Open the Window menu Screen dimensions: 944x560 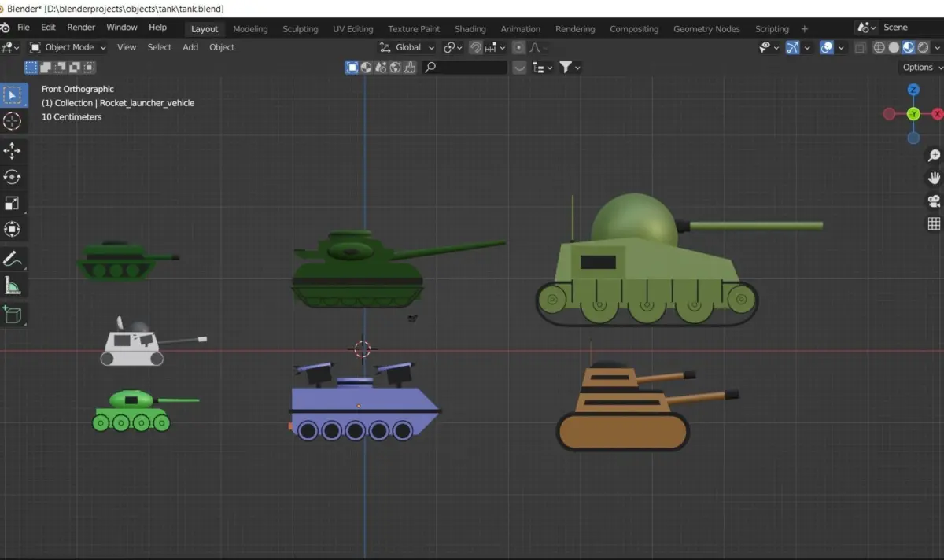point(122,28)
